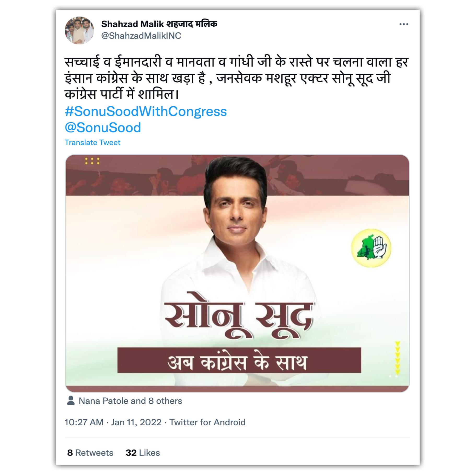View the 32 Likes list

[143, 453]
